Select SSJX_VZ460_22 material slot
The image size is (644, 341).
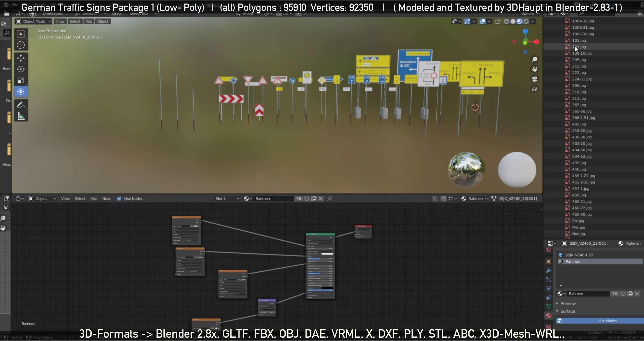click(600, 255)
